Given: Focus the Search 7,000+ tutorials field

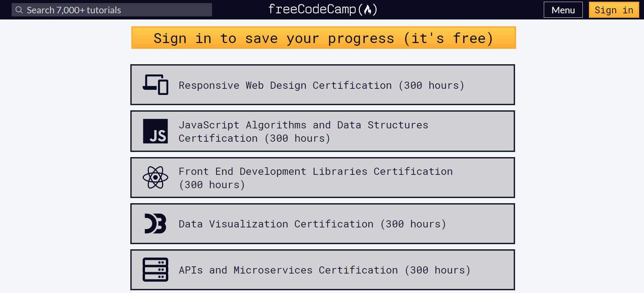Looking at the screenshot, I should [112, 10].
